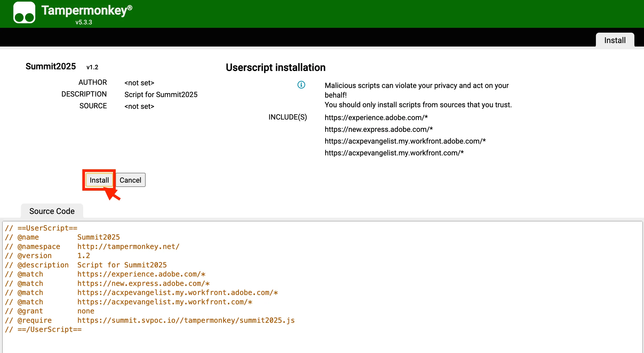Image resolution: width=644 pixels, height=353 pixels.
Task: Click the v1.2 version label
Action: click(x=92, y=67)
